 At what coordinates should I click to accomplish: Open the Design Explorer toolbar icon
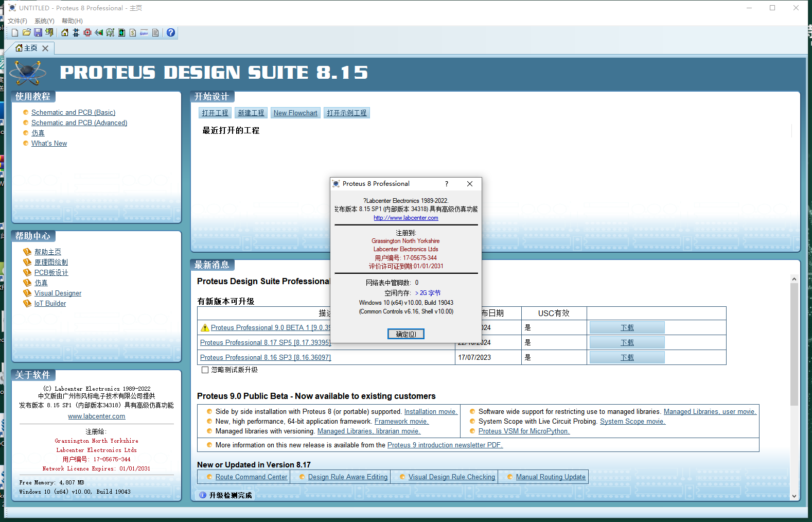[x=121, y=32]
